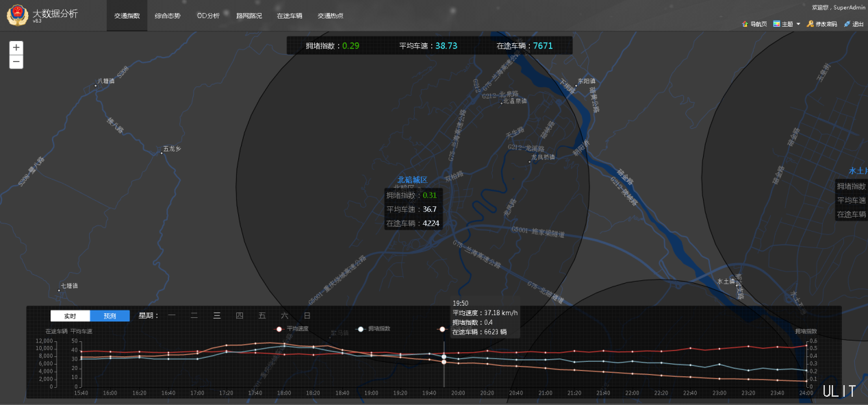Click the 修改密码 key icon
The width and height of the screenshot is (868, 405).
pyautogui.click(x=810, y=24)
